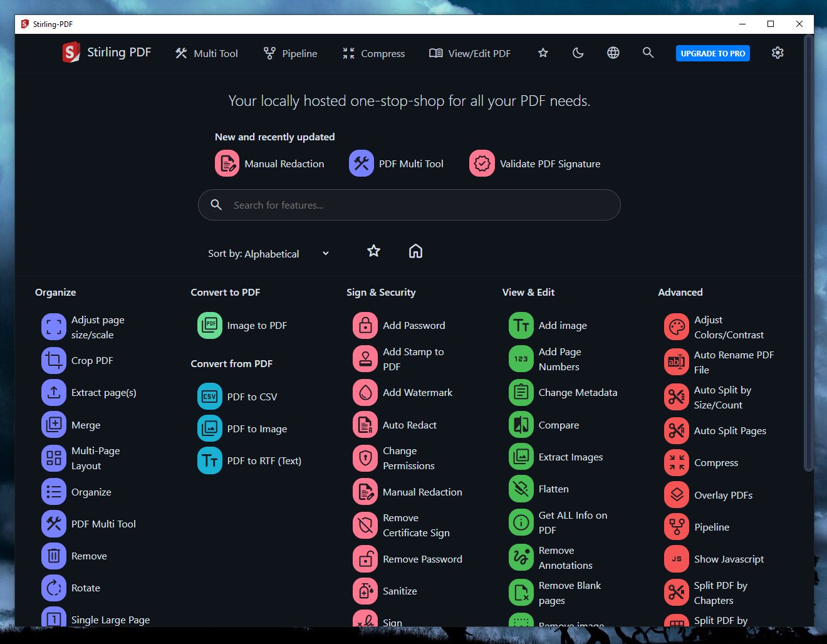The height and width of the screenshot is (644, 827).
Task: Open the PDF Multi Tool entry under Organize
Action: tap(89, 524)
